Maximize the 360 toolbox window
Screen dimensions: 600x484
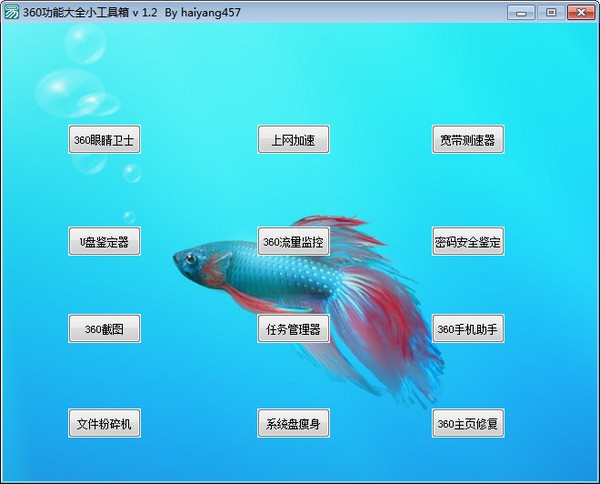click(551, 13)
